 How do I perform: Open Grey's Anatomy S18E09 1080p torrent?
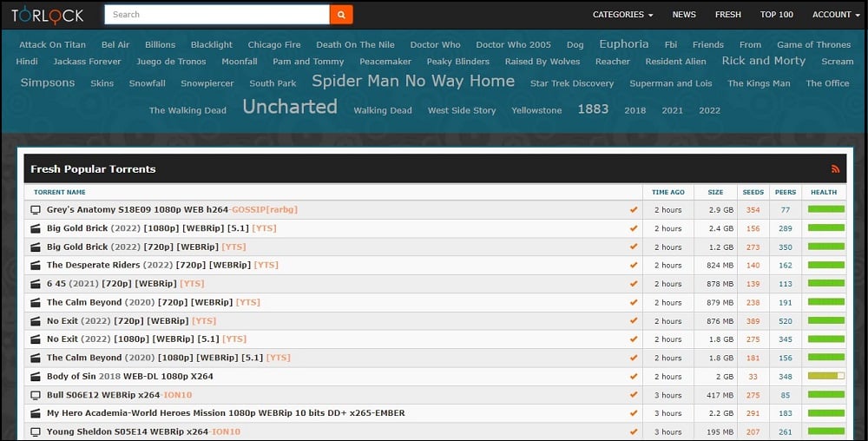[x=172, y=210]
